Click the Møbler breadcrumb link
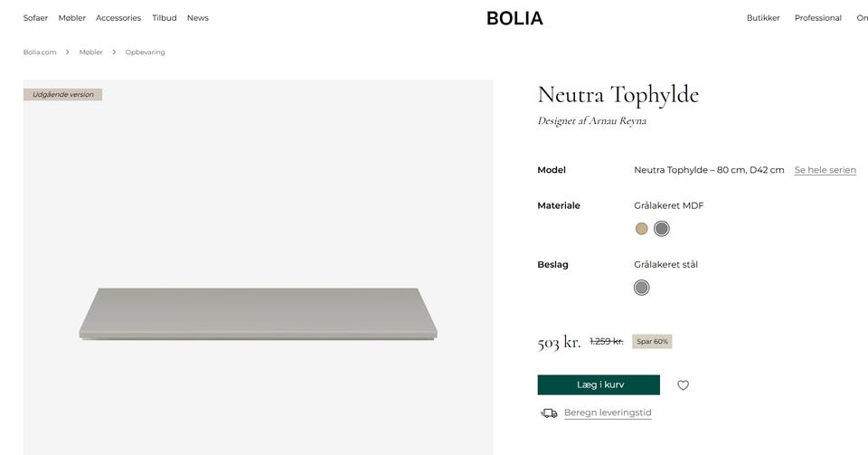Image resolution: width=868 pixels, height=455 pixels. point(90,52)
